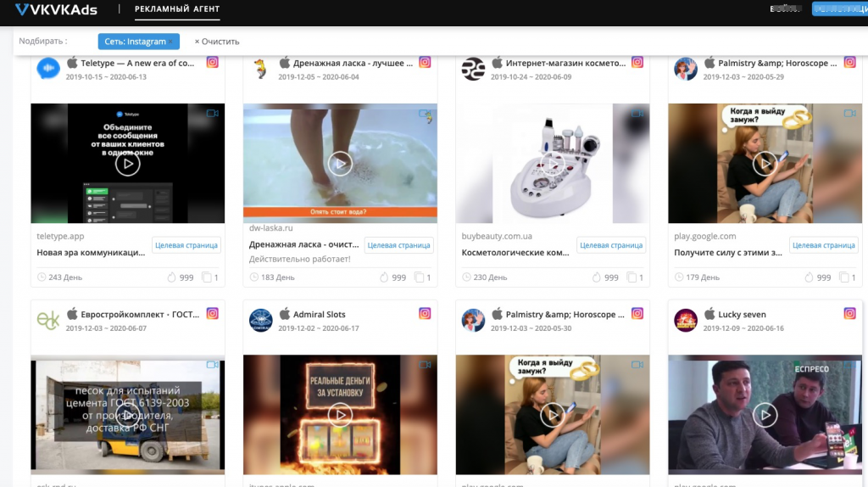
Task: Click the Косметологические ком... headline
Action: [x=515, y=252]
